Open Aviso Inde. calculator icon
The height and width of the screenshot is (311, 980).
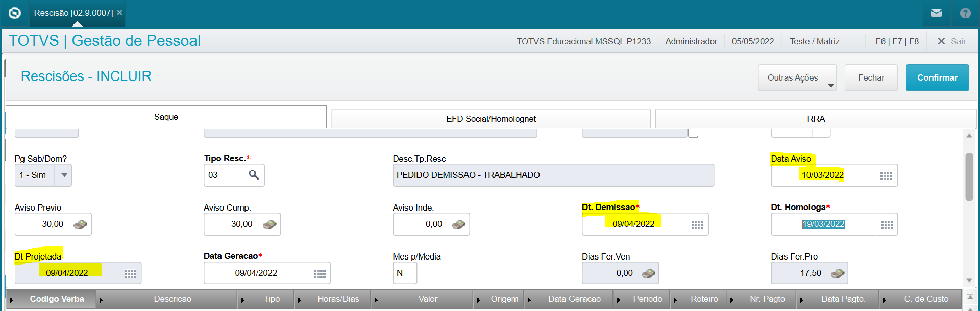(458, 224)
